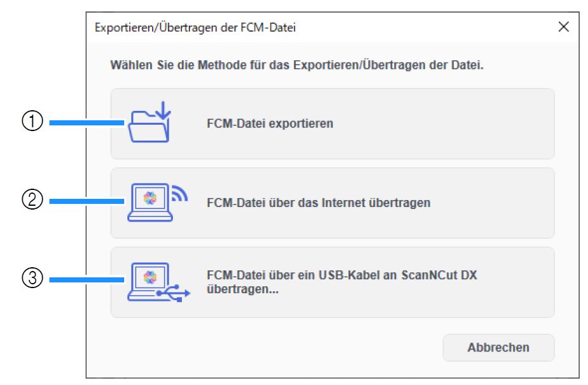This screenshot has width=588, height=385.
Task: Select "FCM-Datei über das Internet übertragen"
Action: point(319,203)
